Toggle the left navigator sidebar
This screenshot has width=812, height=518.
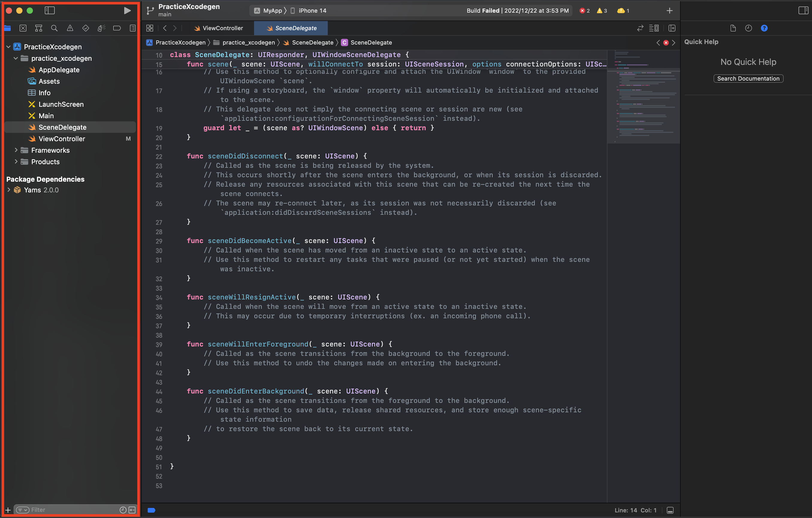point(49,11)
